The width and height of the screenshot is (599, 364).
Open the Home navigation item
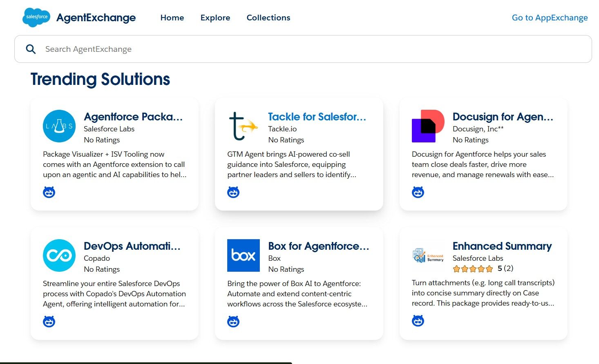click(x=172, y=18)
